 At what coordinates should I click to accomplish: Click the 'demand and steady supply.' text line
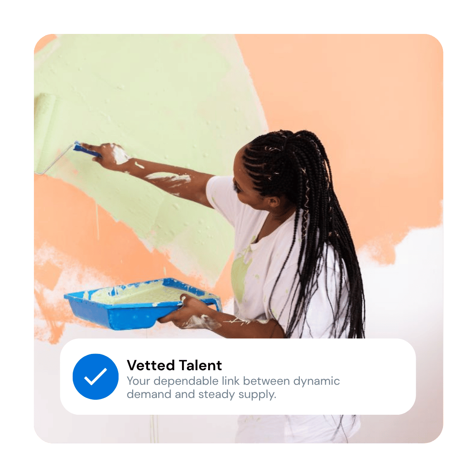coord(201,394)
